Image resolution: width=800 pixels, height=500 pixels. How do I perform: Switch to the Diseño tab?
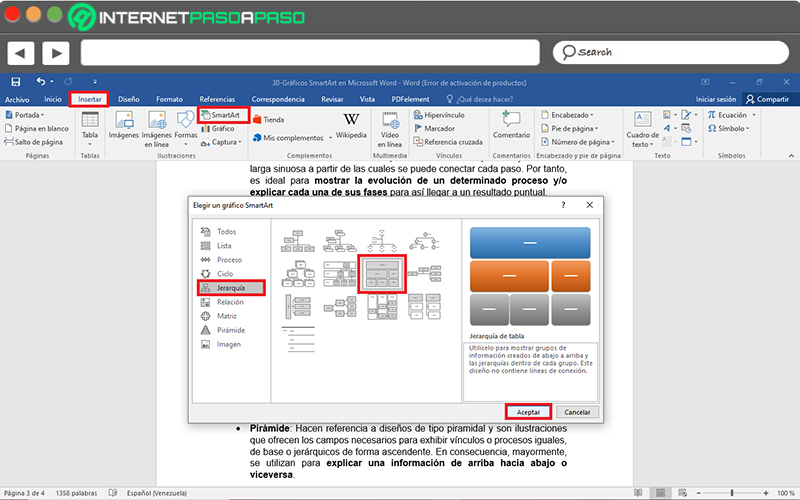[x=129, y=99]
